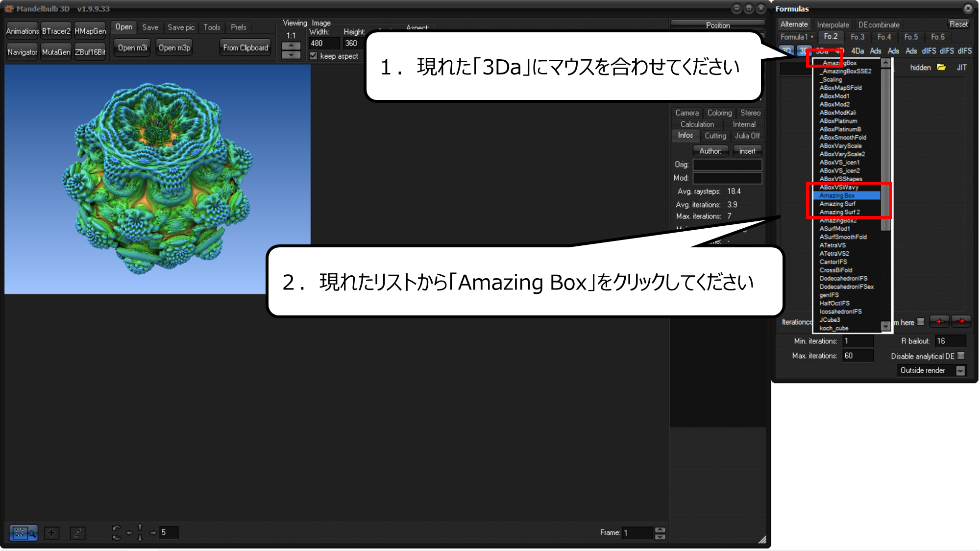980x551 pixels.
Task: Click the image Width input field
Action: [x=323, y=43]
